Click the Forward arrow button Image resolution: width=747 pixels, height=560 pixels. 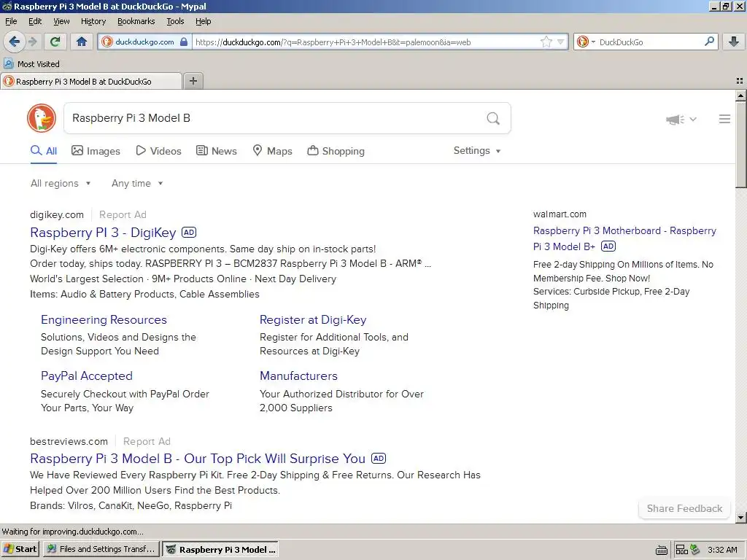tap(33, 42)
